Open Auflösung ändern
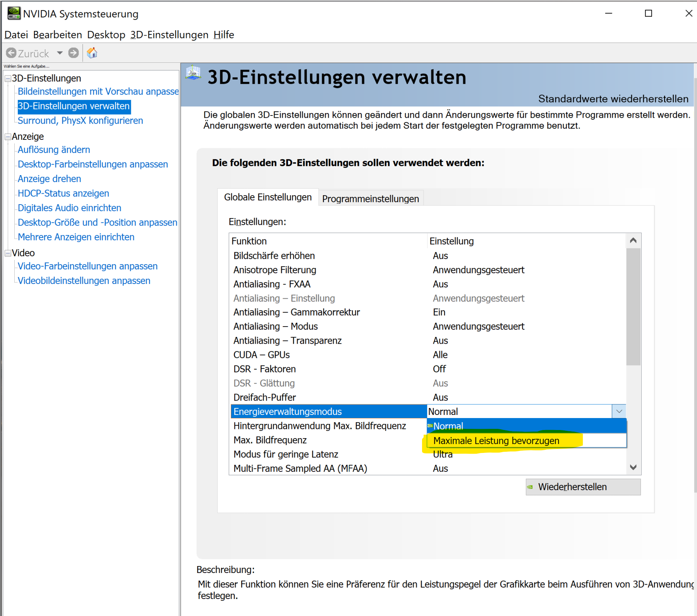This screenshot has height=616, width=697. pyautogui.click(x=54, y=150)
